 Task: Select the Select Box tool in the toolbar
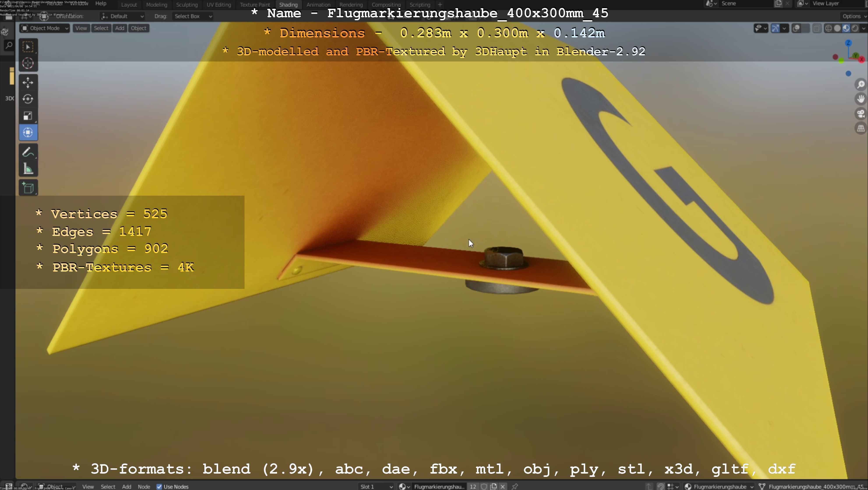(x=28, y=47)
